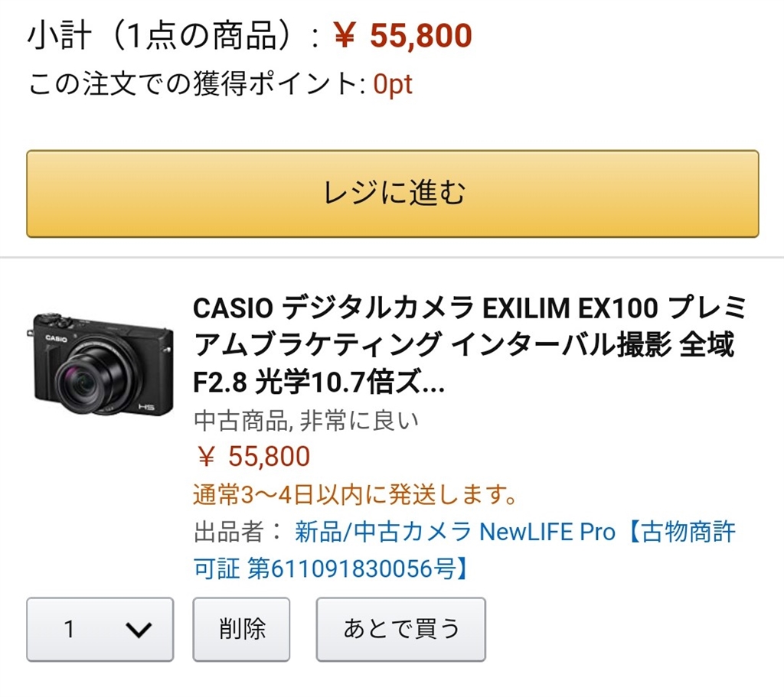The height and width of the screenshot is (697, 784).
Task: Expand the quantity selector chevron arrow
Action: 138,630
